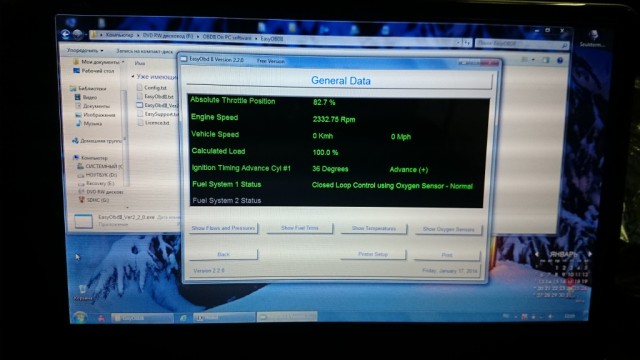Click the Show Temperatures button
640x360 pixels.
[x=373, y=229]
